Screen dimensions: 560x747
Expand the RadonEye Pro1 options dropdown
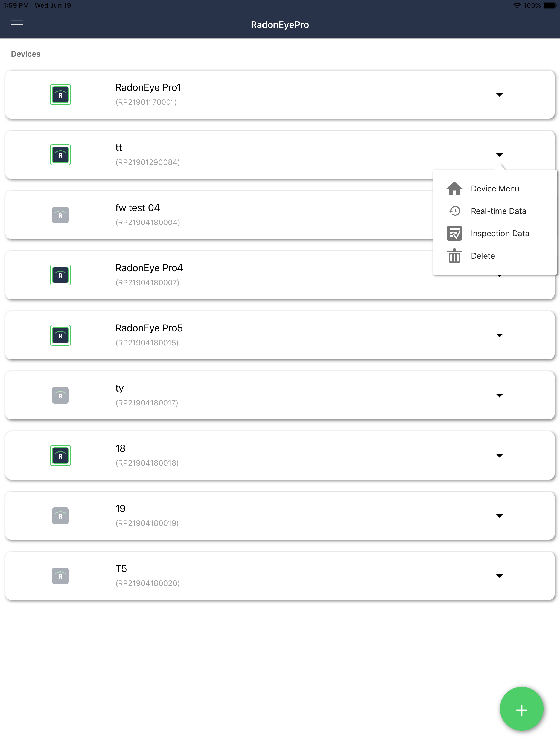[x=500, y=95]
